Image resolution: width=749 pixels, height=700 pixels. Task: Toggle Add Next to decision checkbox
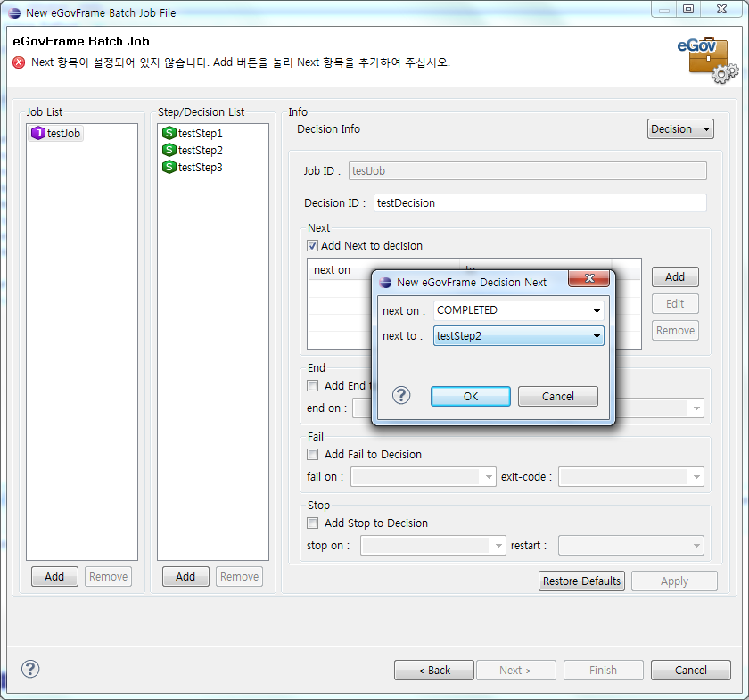(312, 245)
